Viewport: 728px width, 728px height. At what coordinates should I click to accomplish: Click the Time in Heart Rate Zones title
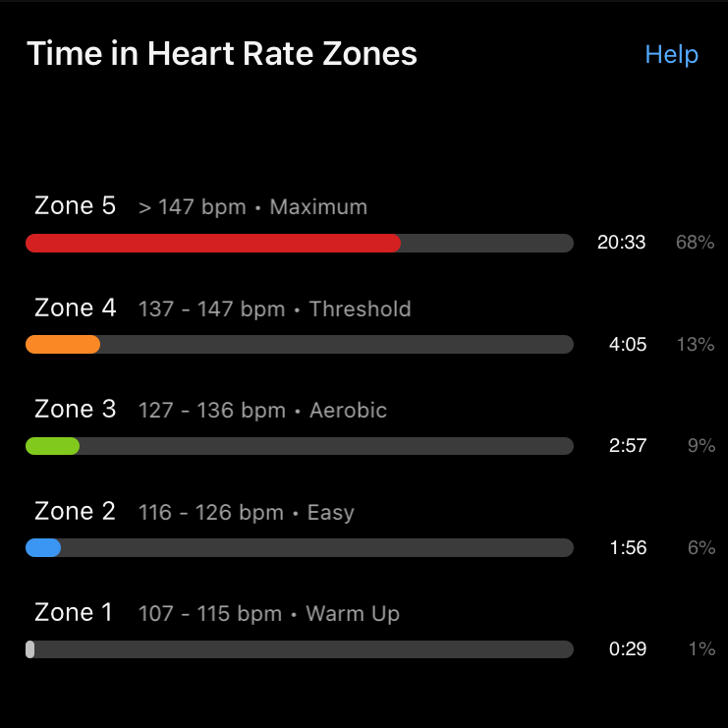222,53
